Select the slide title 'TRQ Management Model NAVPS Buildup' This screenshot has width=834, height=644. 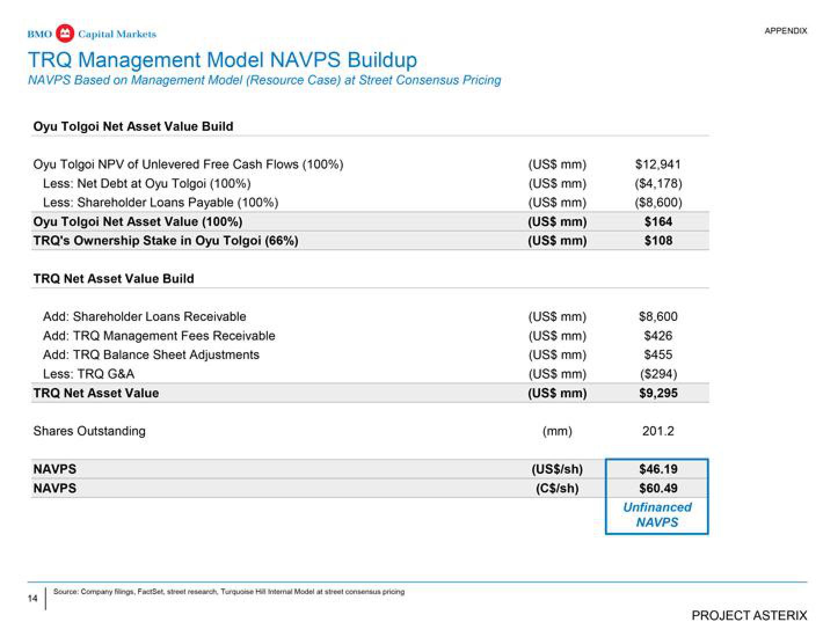point(223,60)
